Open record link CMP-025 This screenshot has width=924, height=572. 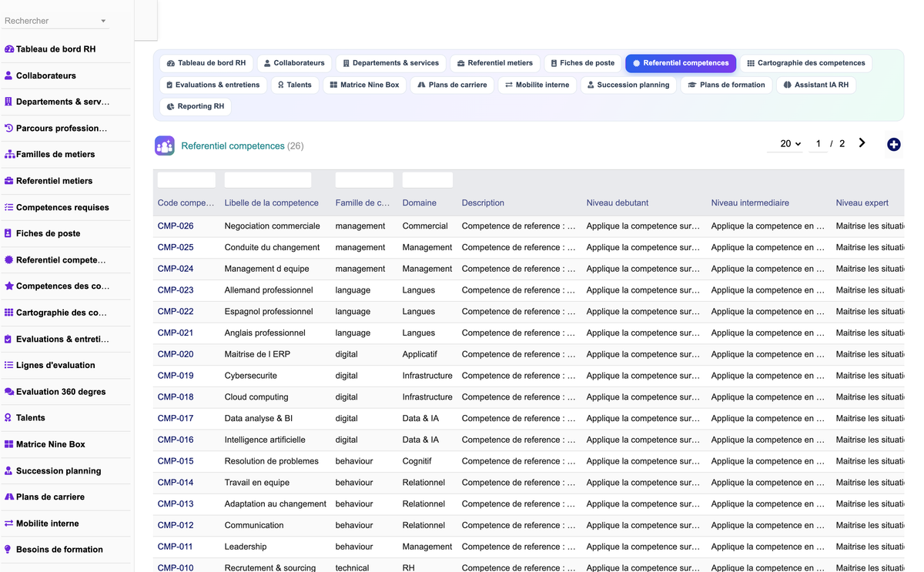[176, 247]
